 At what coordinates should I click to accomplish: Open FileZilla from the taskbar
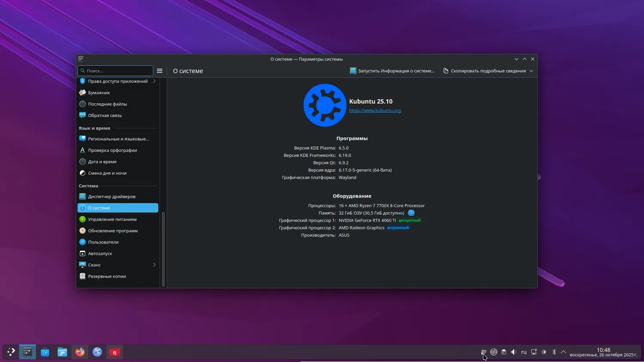click(115, 352)
